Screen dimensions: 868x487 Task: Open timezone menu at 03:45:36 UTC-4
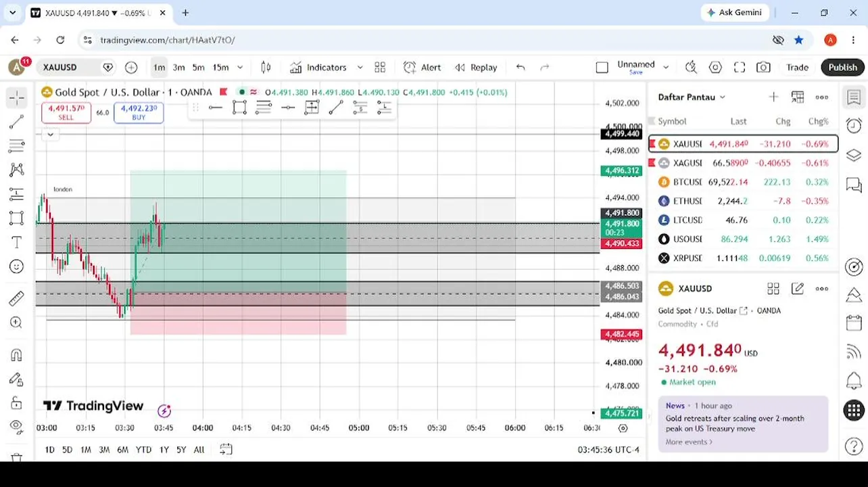[608, 449]
